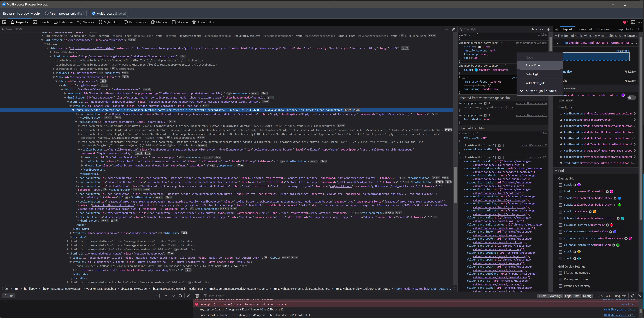Viewport: 644px width, 318px height.
Task: Toggle flexbox highlighter next to display: flex
Action: coord(480,47)
